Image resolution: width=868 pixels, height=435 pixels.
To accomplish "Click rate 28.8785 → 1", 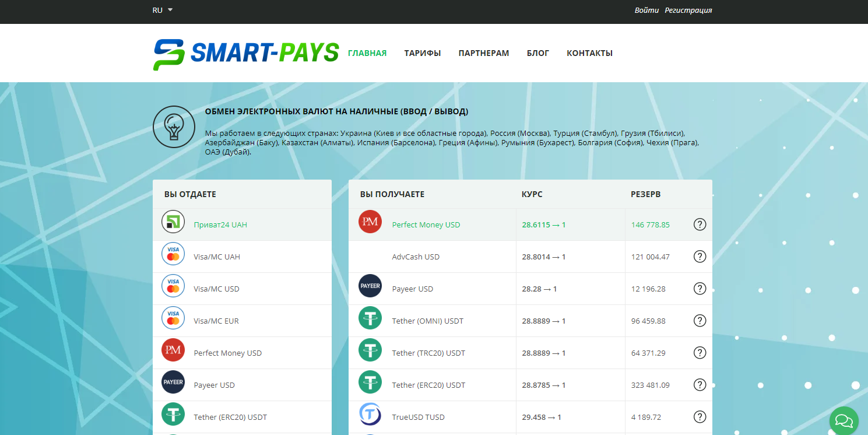I will pos(544,385).
